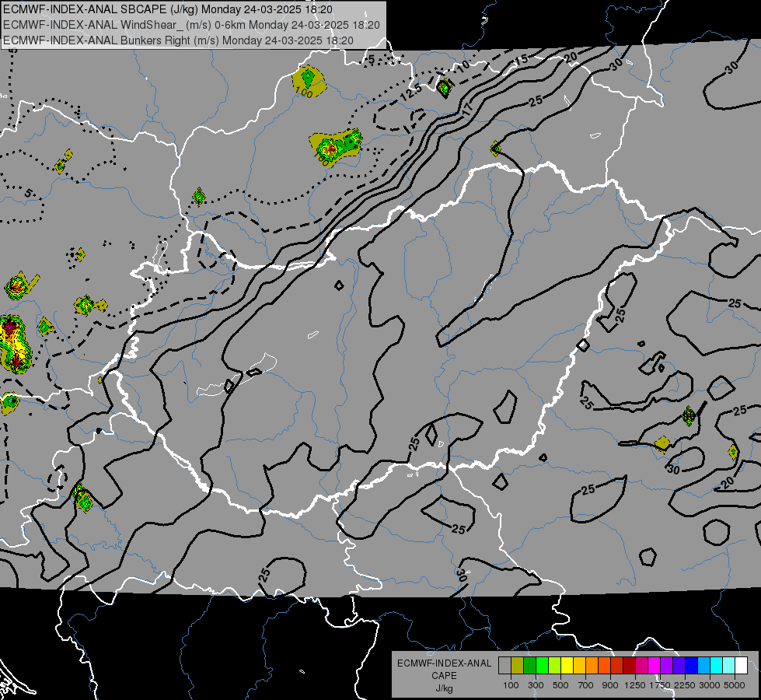
Task: Select the gray swatch in CAPE legend
Action: [504, 666]
